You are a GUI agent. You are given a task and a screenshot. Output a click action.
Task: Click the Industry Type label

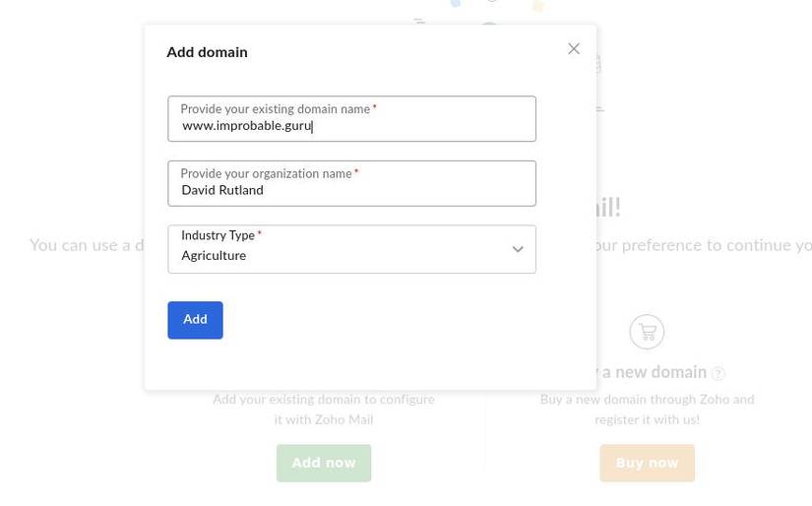coord(218,236)
